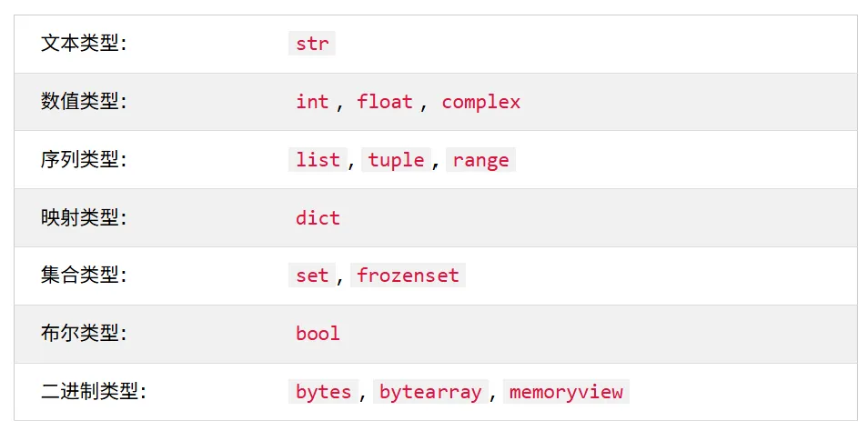Click the float code text
Image resolution: width=868 pixels, height=431 pixels.
pos(385,102)
